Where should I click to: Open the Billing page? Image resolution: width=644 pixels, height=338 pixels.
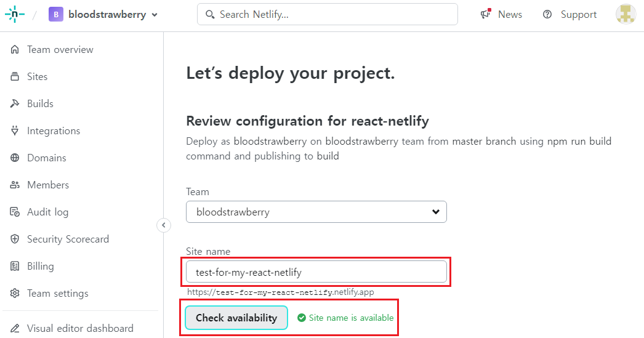tap(40, 267)
